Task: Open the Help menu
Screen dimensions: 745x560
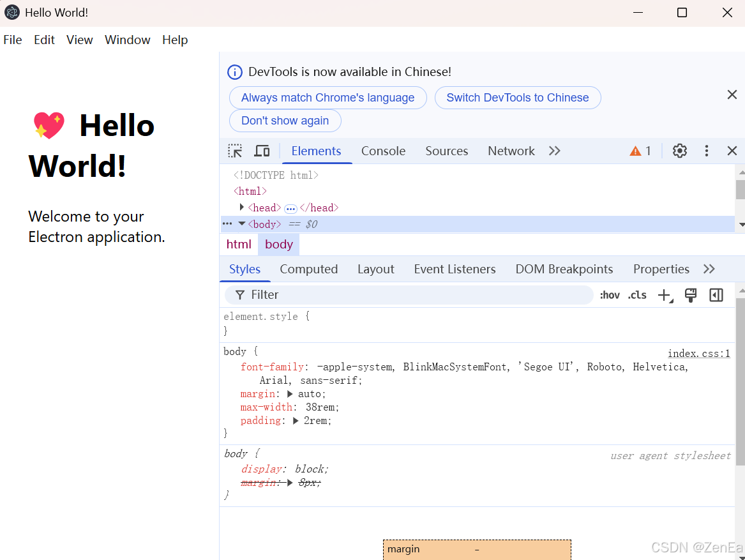Action: [x=175, y=40]
